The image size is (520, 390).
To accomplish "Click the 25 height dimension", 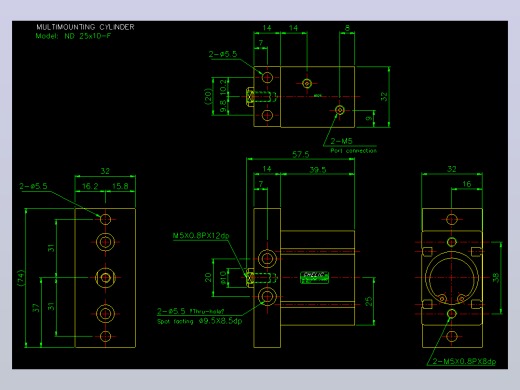I will [x=369, y=301].
